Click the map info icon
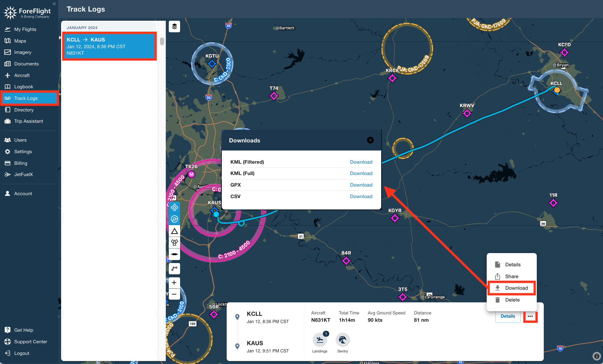Viewport: 603px width, 364px height. pos(597,356)
